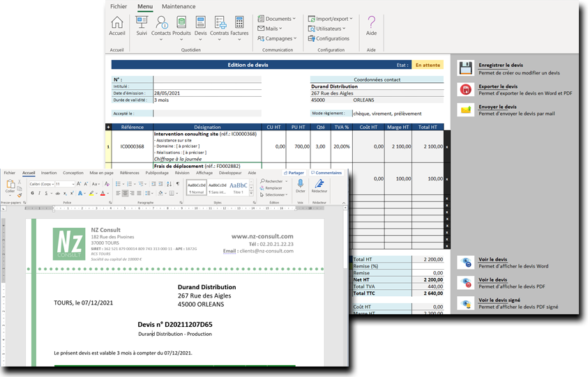Open the Documents dropdown in Communication group
This screenshot has width=588, height=377.
(277, 19)
